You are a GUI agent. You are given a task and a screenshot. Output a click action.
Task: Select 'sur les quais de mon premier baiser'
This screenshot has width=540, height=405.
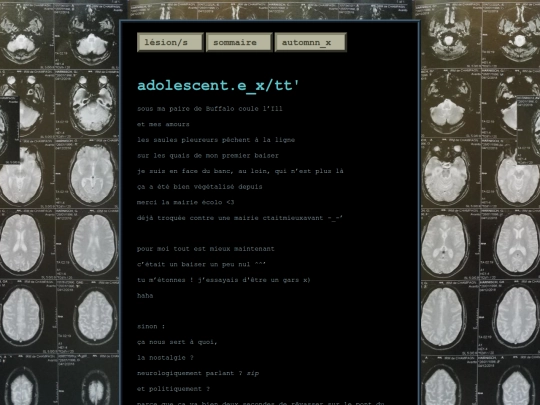[208, 156]
